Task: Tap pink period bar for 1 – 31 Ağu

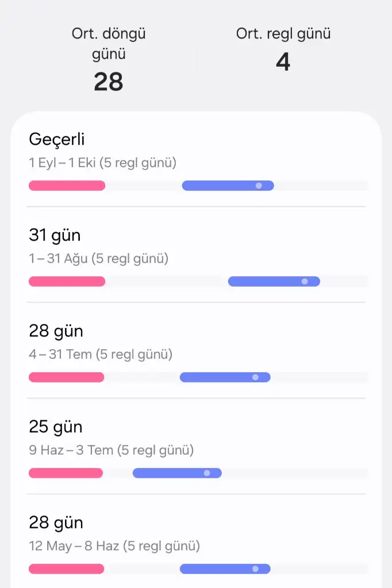Action: (x=67, y=281)
